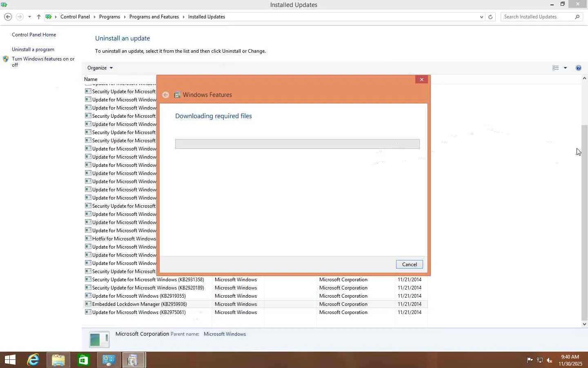Open the taskbar clock showing 9:40 AM
Image resolution: width=588 pixels, height=368 pixels.
(570, 360)
